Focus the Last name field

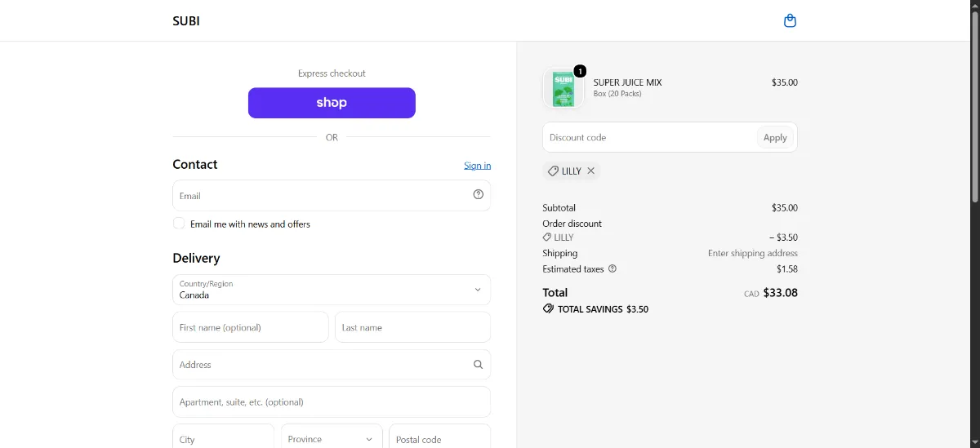coord(413,327)
